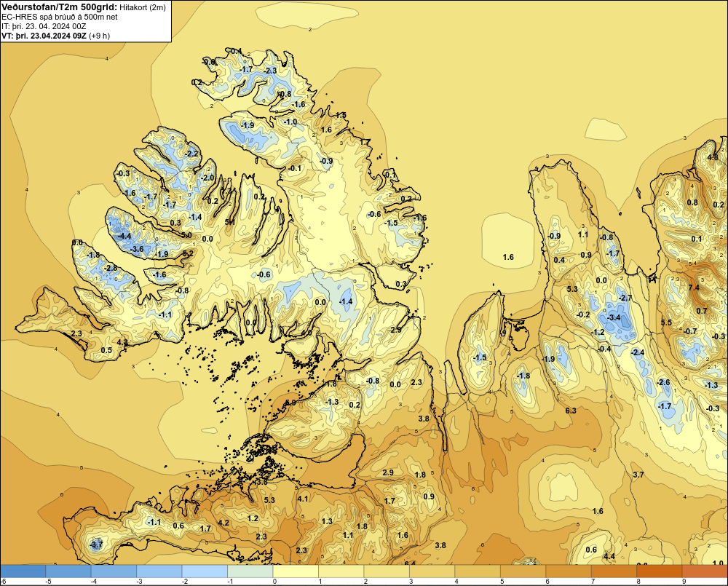The width and height of the screenshot is (728, 586).
Task: Click the 3.7 temperature value
Action: tap(638, 475)
